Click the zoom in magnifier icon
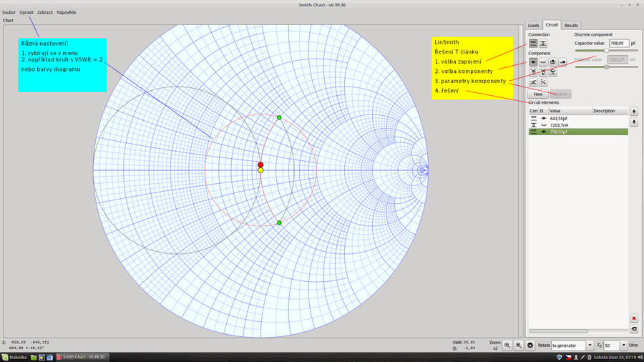 click(x=519, y=345)
